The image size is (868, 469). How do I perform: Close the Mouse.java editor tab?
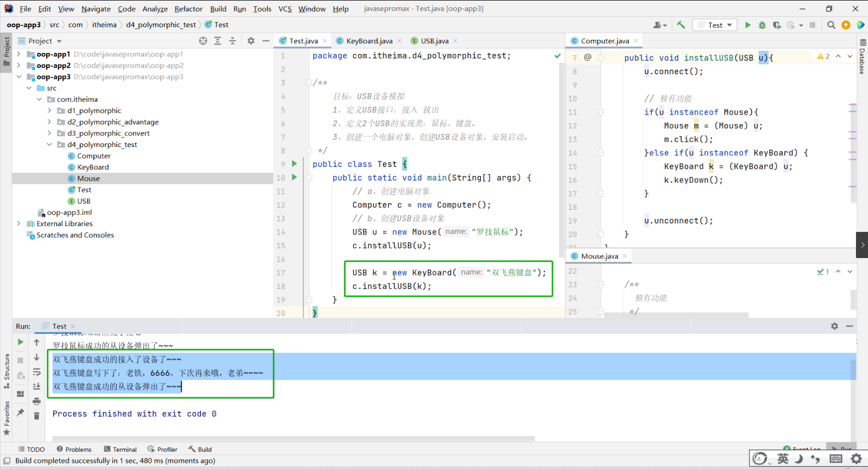tap(625, 256)
